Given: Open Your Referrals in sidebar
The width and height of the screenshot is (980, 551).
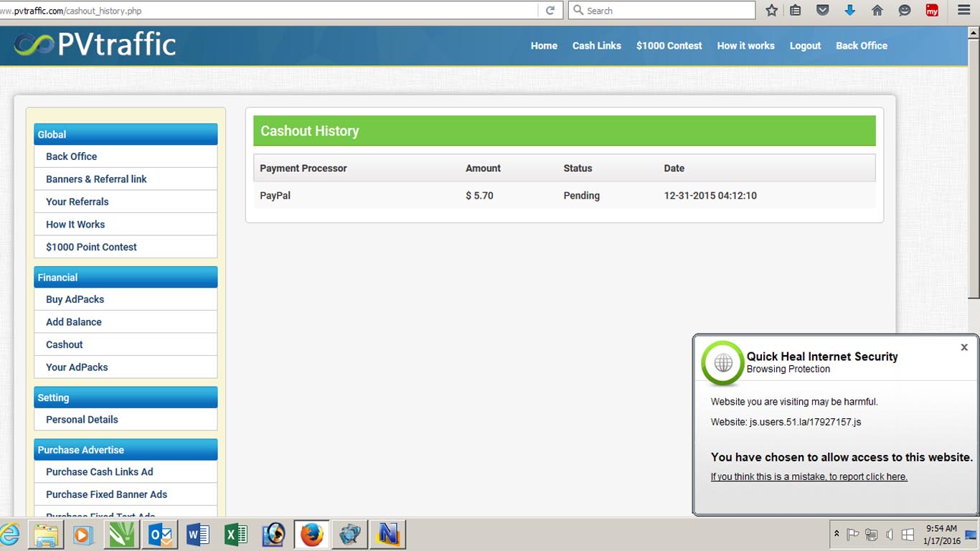Looking at the screenshot, I should [x=126, y=202].
